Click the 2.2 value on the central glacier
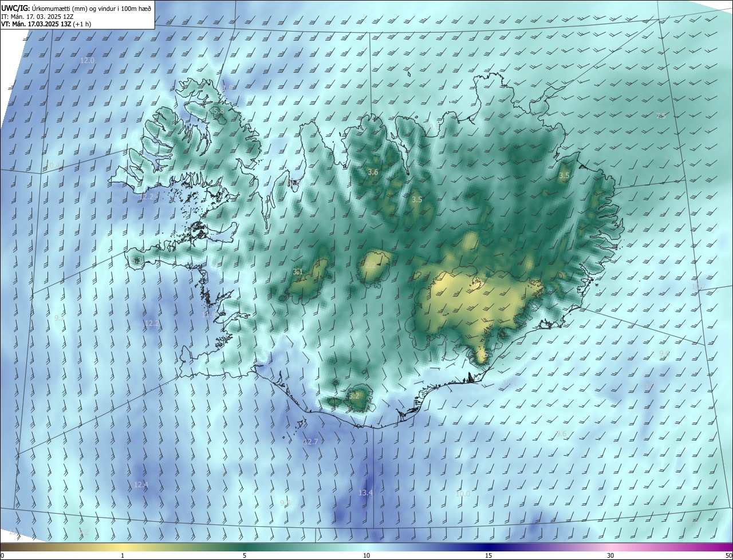733x560 pixels. [371, 266]
